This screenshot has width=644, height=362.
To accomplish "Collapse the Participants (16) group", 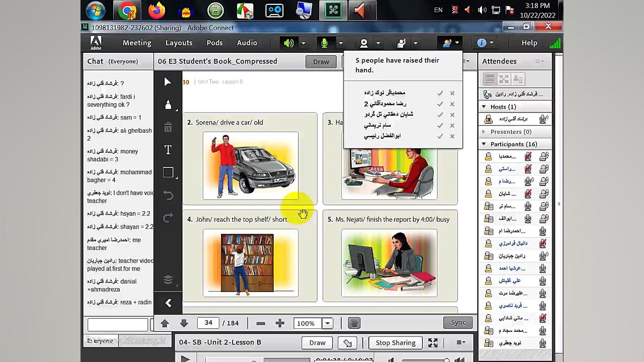I will [x=484, y=144].
